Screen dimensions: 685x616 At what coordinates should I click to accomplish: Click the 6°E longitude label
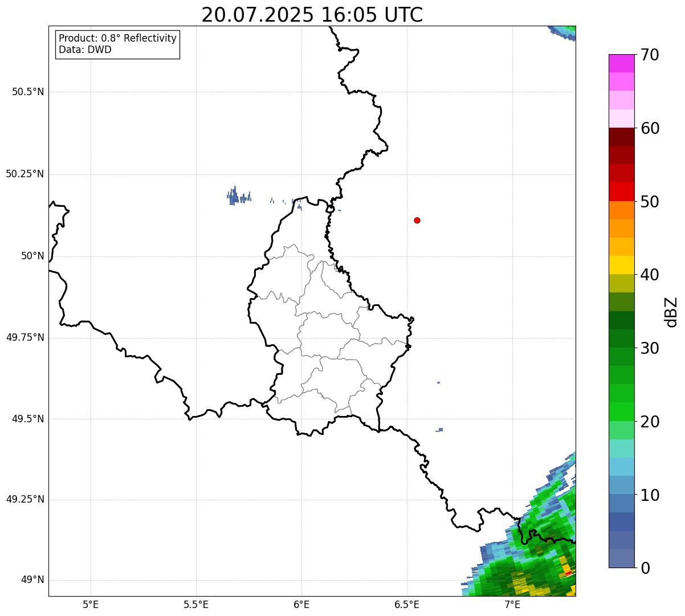(301, 605)
